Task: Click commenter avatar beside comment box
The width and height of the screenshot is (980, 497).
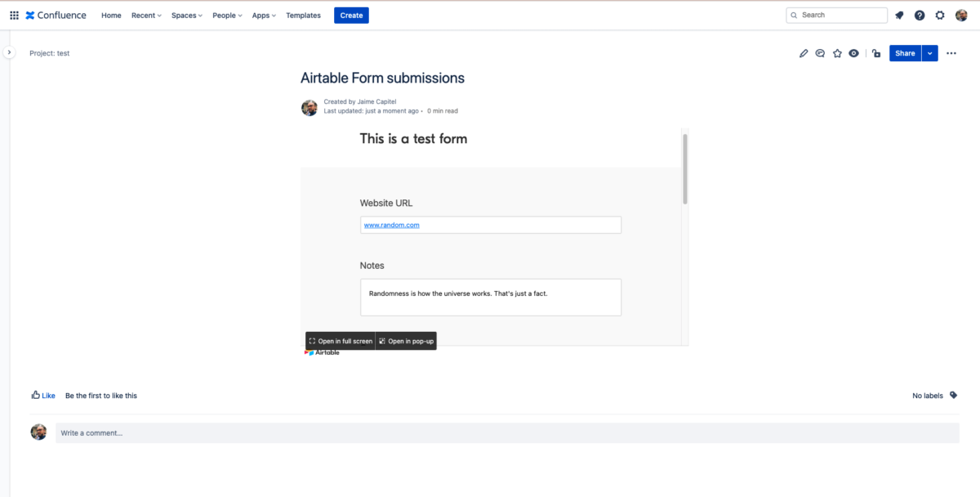Action: click(38, 432)
